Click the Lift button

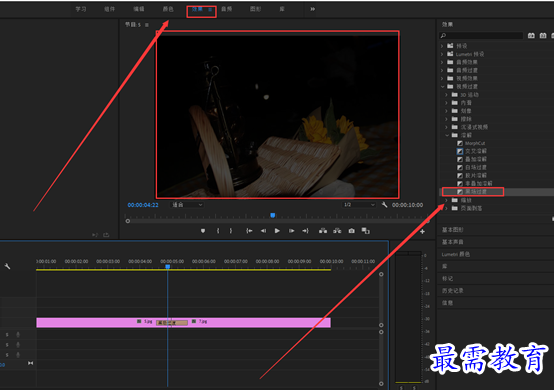323,231
